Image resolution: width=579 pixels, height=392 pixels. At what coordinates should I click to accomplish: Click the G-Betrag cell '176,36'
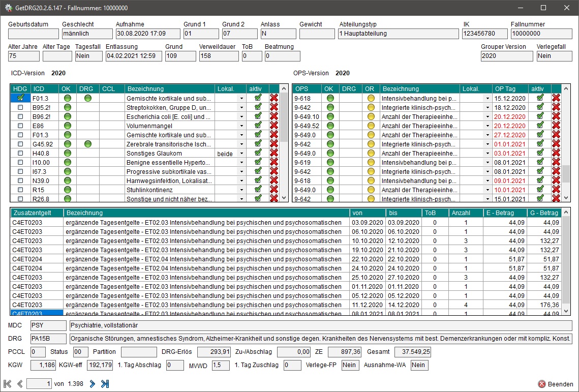(544, 305)
